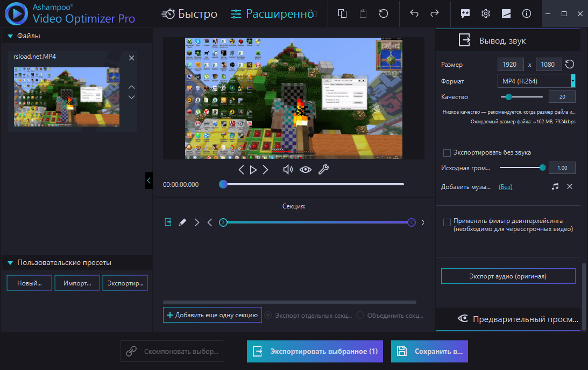Set section end with left chevron
The image size is (588, 370).
(210, 222)
